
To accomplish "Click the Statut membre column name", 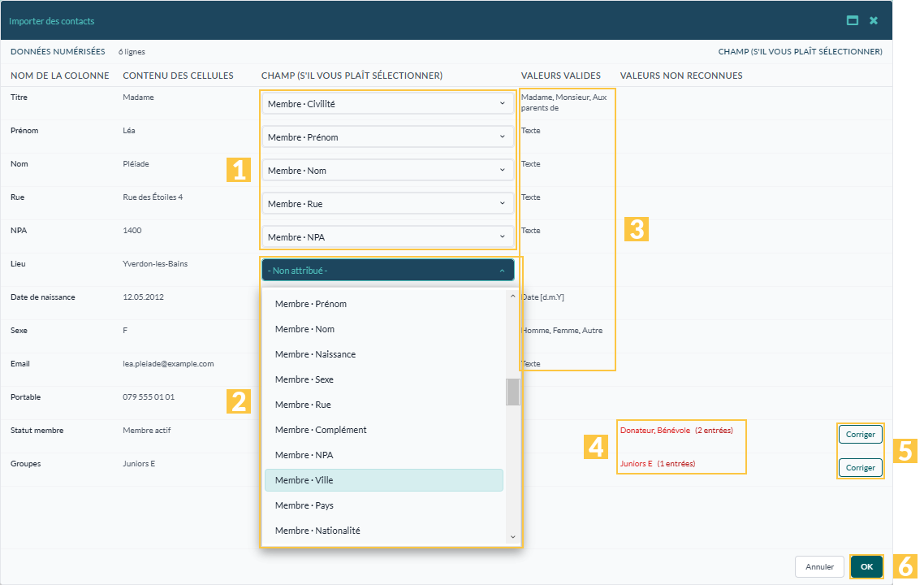I will (x=37, y=431).
